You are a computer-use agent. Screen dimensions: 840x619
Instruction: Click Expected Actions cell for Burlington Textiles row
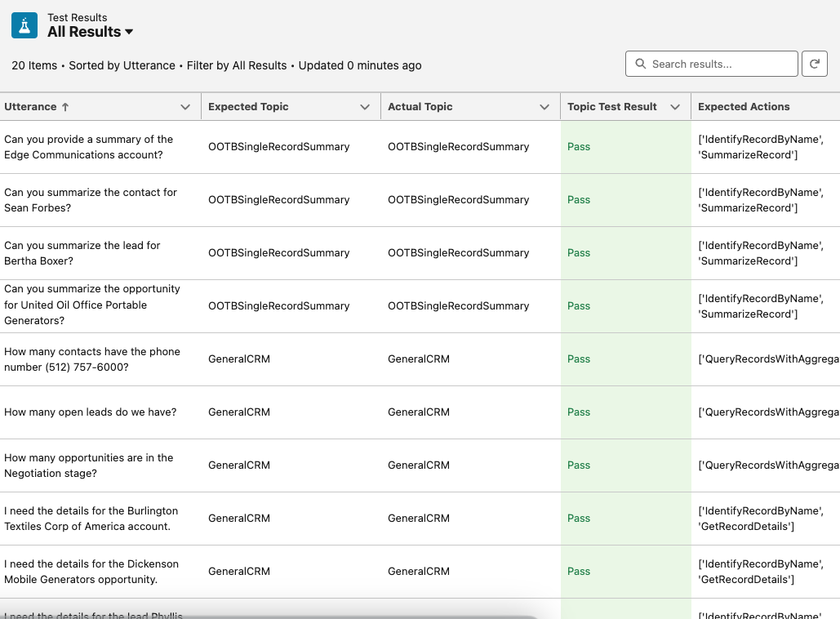pyautogui.click(x=760, y=519)
